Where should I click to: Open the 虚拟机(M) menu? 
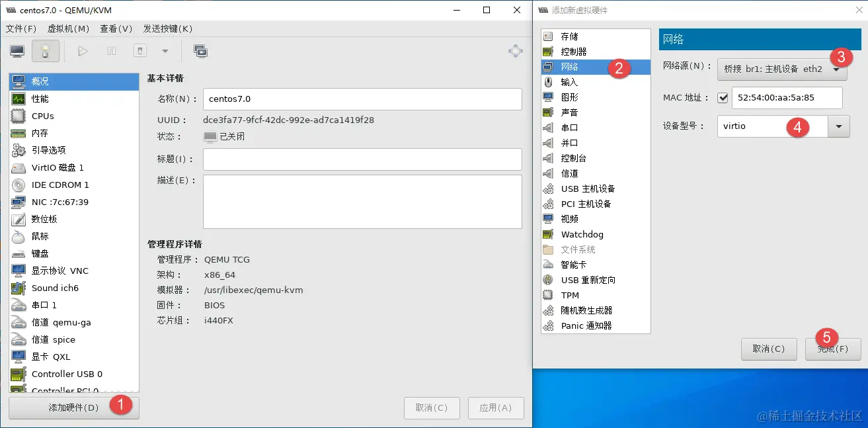click(x=68, y=28)
